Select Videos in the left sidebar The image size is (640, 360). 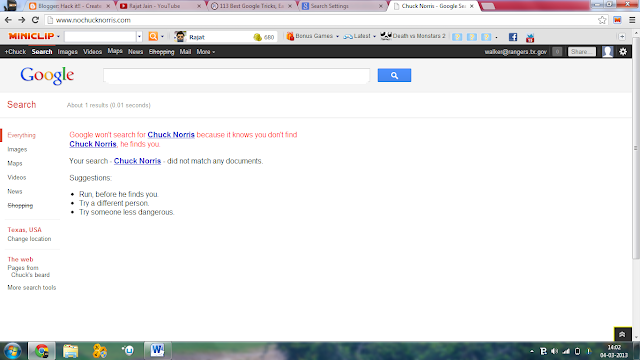(x=17, y=178)
